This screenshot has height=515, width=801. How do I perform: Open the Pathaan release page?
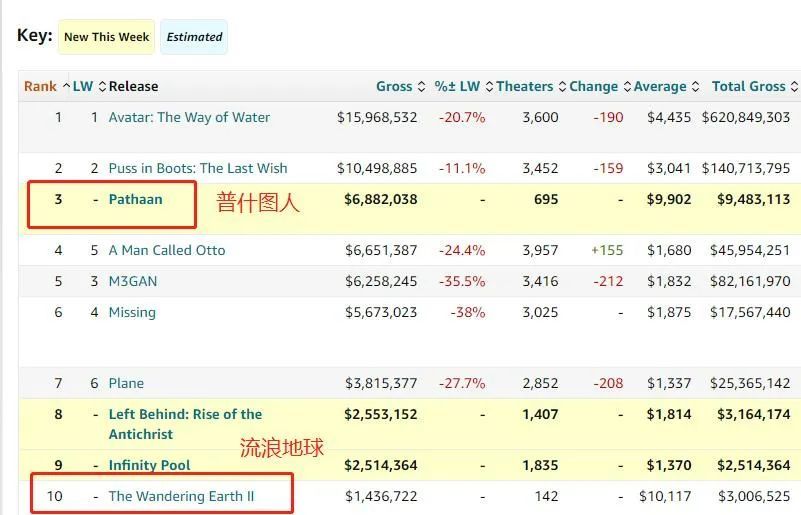click(x=135, y=199)
